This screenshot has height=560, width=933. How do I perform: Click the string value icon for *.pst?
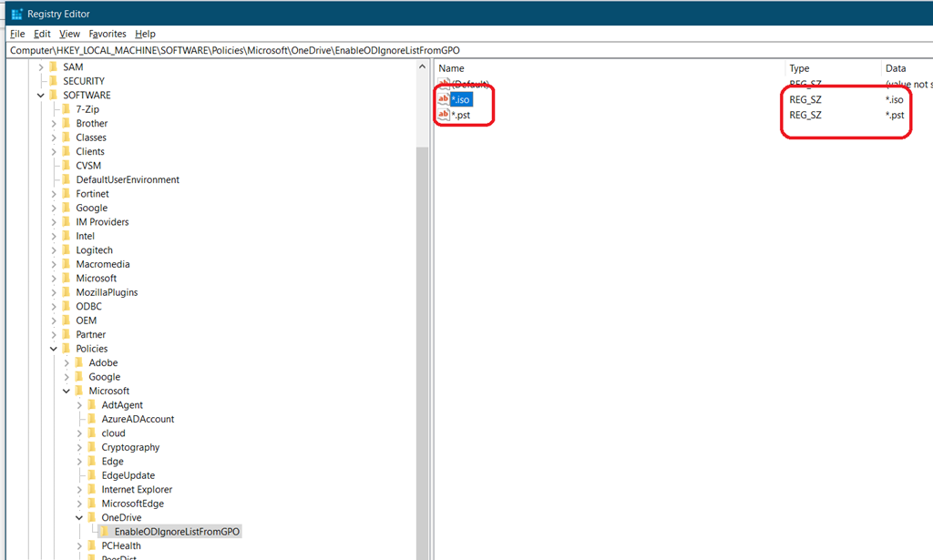444,115
